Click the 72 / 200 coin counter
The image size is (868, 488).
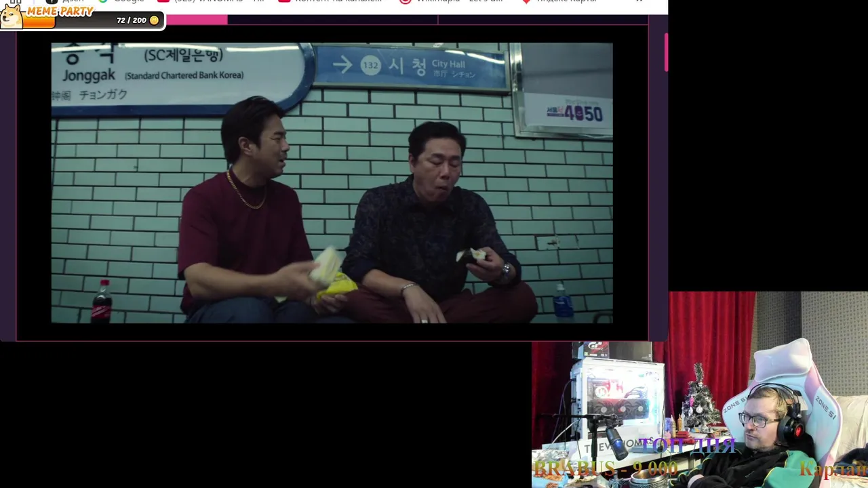[132, 20]
